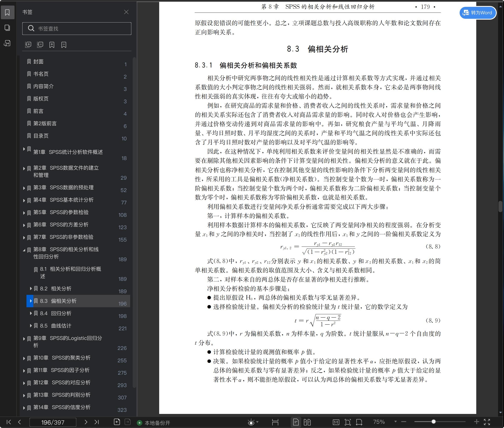Viewport: 504px width, 428px height.
Task: Select the 第10章 SPSS的聚类分析 bookmark
Action: pos(62,358)
